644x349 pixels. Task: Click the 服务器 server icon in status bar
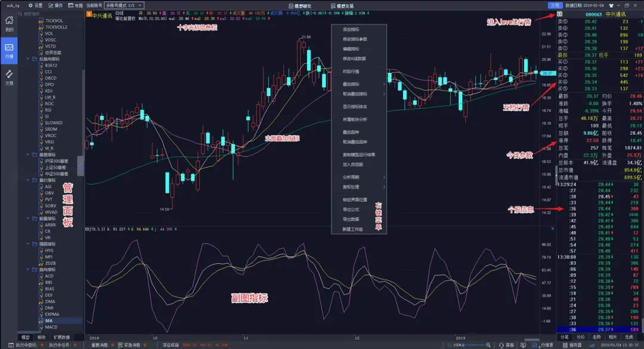coord(565,345)
